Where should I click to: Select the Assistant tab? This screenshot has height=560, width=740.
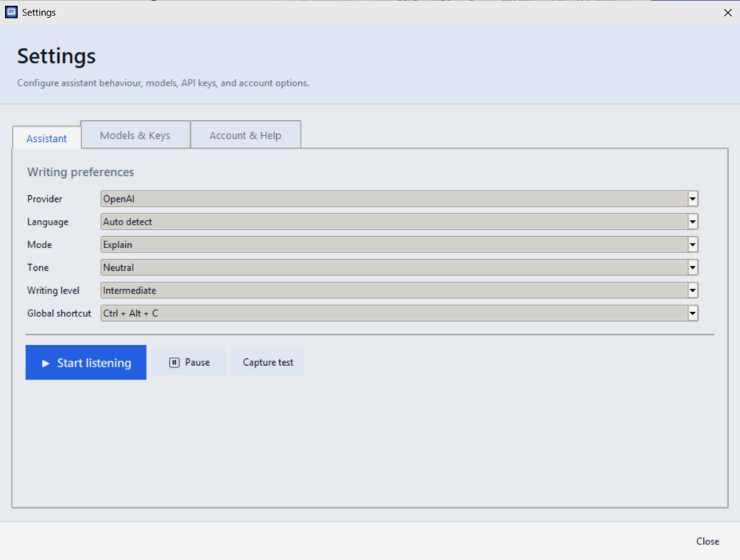[x=46, y=138]
